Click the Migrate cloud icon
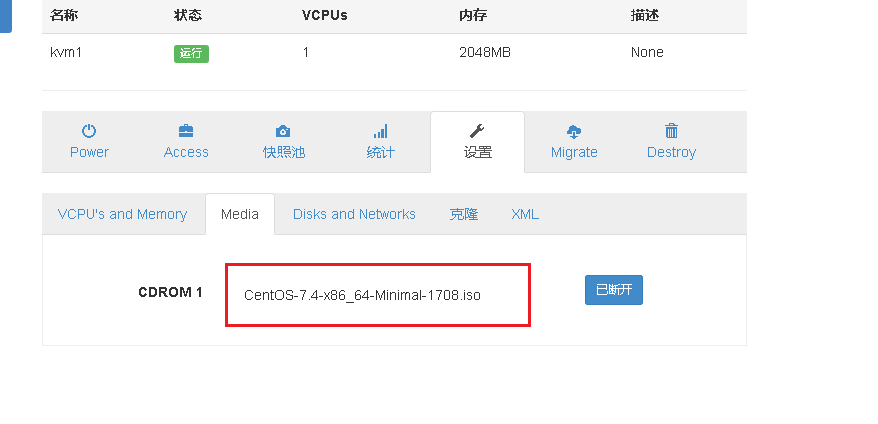 574,131
